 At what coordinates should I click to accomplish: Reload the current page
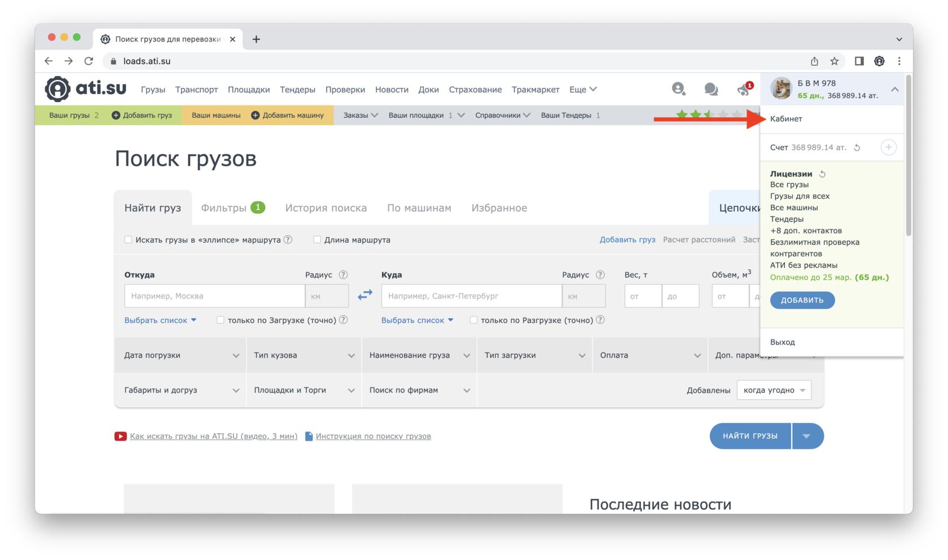click(89, 61)
